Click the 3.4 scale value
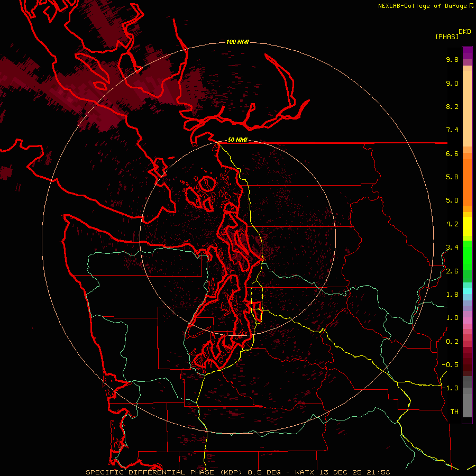 tap(452, 248)
